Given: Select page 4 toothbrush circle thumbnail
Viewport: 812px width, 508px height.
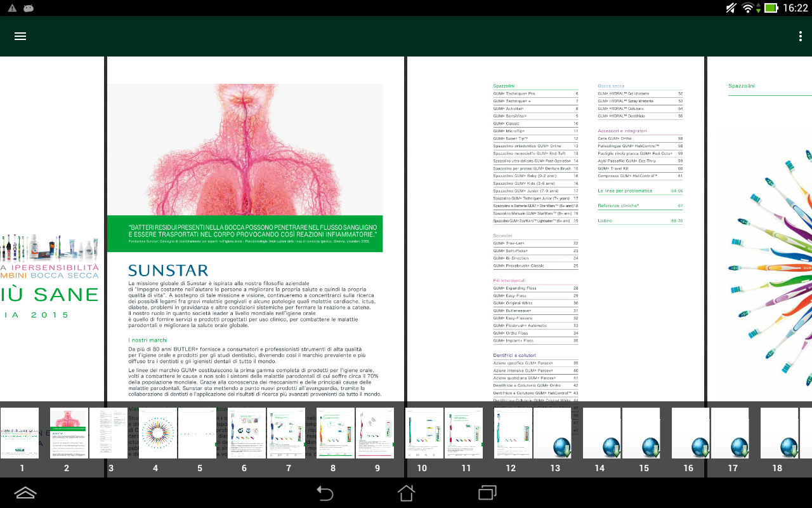Looking at the screenshot, I should [158, 433].
